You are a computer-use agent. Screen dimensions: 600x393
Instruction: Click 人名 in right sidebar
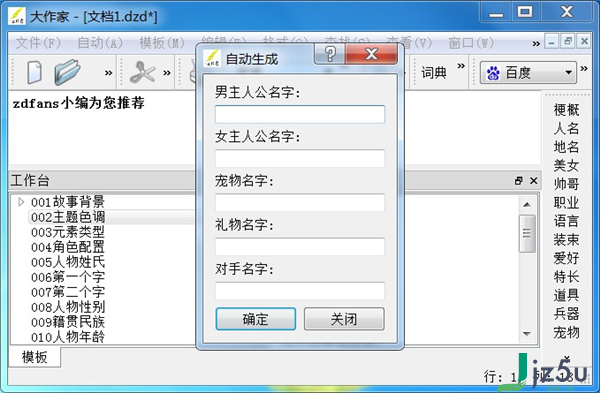[566, 128]
